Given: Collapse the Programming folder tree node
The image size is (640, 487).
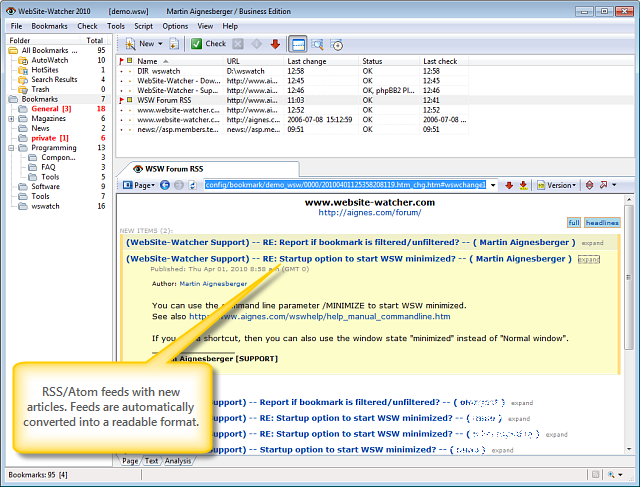Looking at the screenshot, I should (x=11, y=148).
